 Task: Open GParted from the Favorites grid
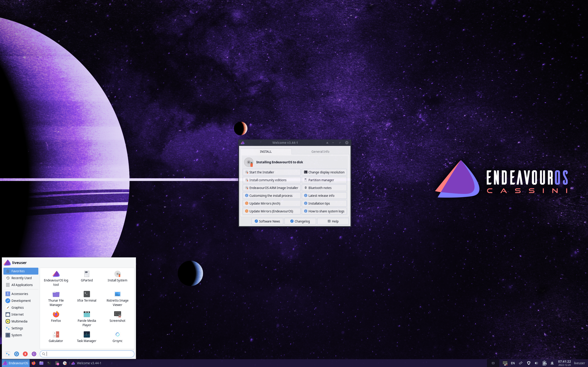point(87,276)
